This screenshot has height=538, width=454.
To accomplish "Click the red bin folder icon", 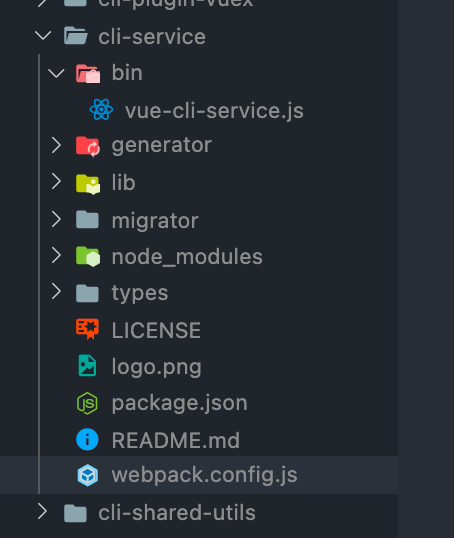I will pos(88,73).
